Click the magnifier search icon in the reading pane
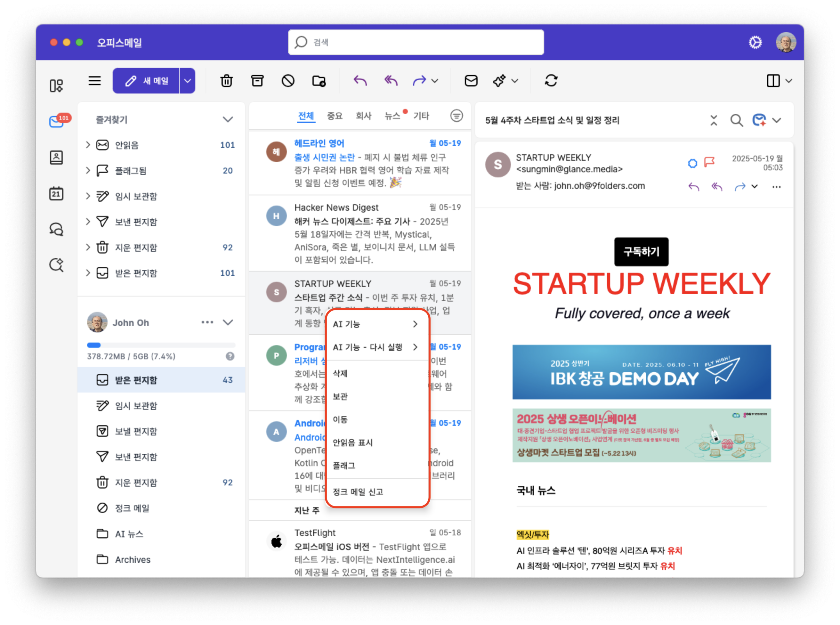The image size is (840, 625). coord(736,120)
